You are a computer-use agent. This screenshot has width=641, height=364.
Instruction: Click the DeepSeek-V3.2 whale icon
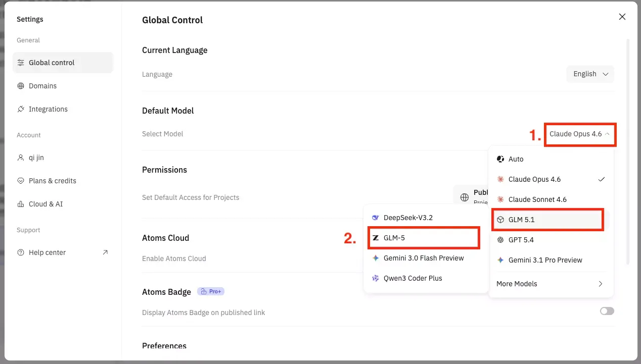click(x=376, y=218)
